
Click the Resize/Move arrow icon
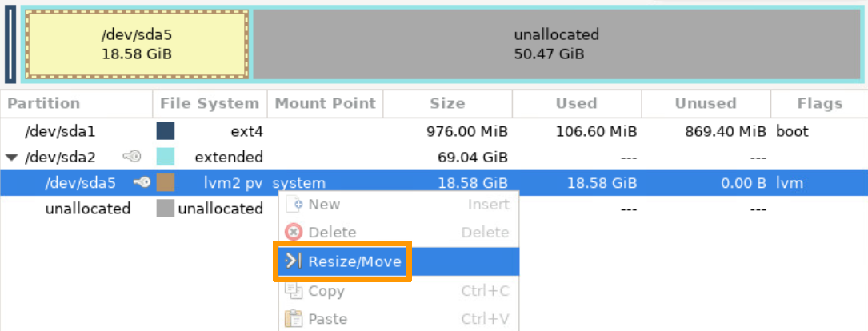coord(294,261)
